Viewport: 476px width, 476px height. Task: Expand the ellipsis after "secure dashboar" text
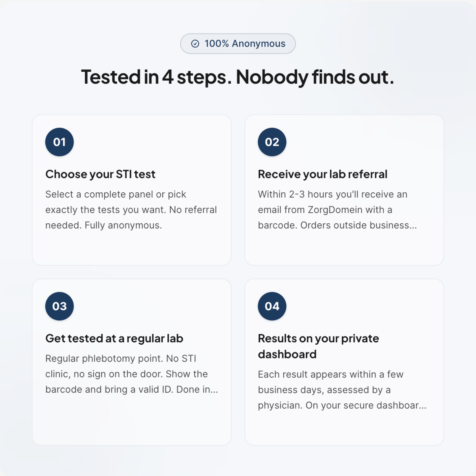pyautogui.click(x=422, y=406)
